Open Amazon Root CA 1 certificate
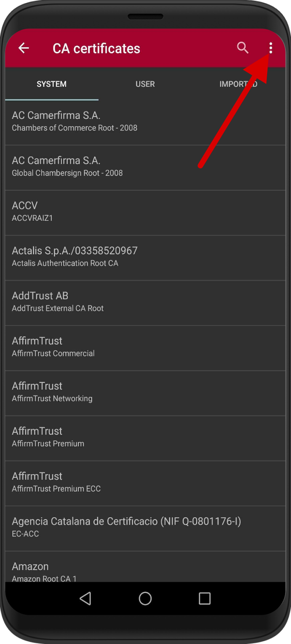291x644 pixels. pyautogui.click(x=145, y=567)
